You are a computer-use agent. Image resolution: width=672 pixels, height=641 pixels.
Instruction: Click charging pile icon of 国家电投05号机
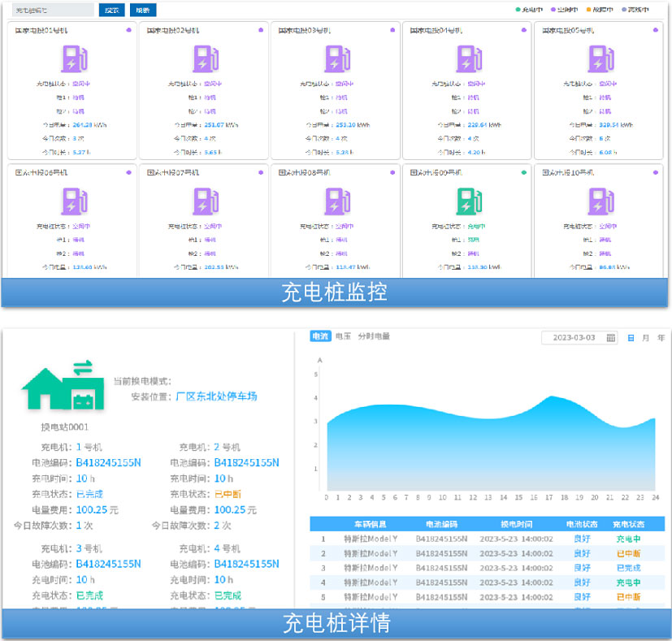[600, 58]
